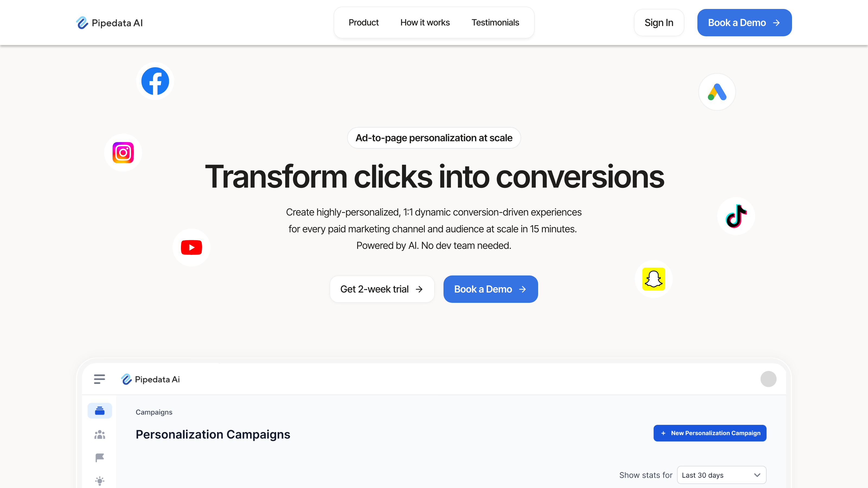Click the flag sidebar icon

100,458
